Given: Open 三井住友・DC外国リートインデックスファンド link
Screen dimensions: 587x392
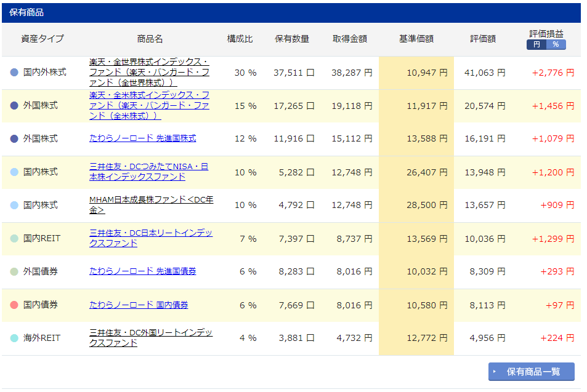Looking at the screenshot, I should click(x=151, y=338).
